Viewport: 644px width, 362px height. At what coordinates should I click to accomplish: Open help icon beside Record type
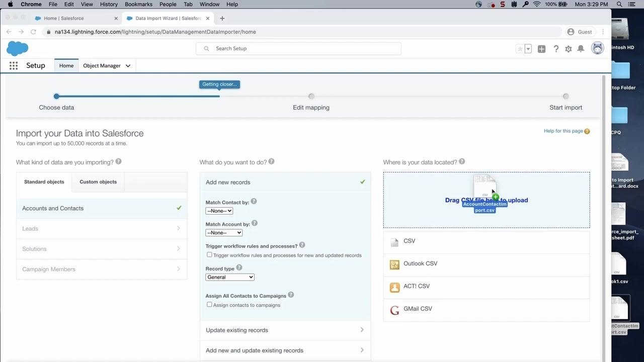(x=239, y=268)
